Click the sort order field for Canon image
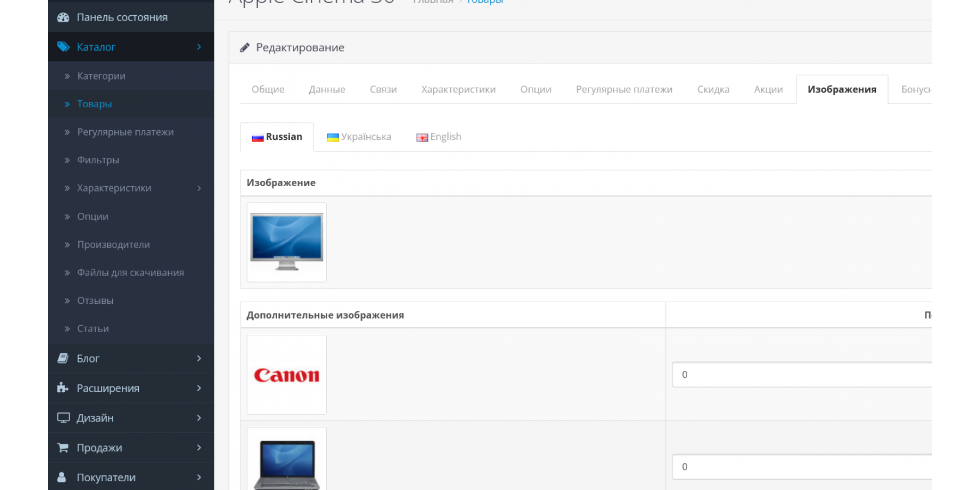This screenshot has width=980, height=490. 802,375
